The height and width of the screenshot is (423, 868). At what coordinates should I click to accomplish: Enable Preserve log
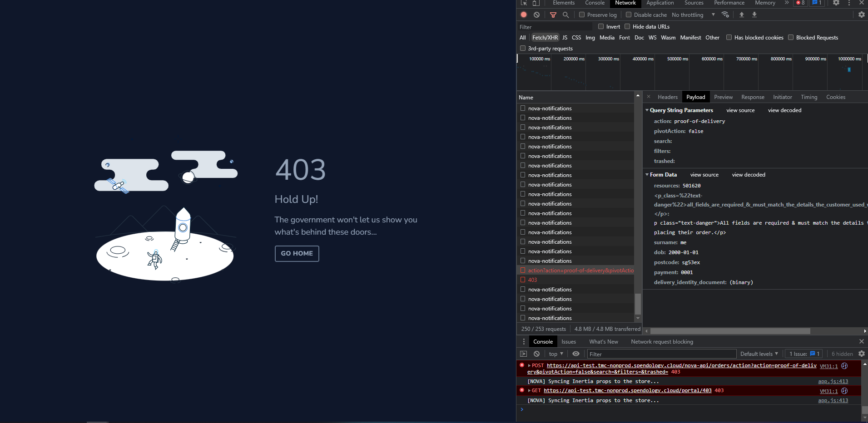[x=581, y=15]
